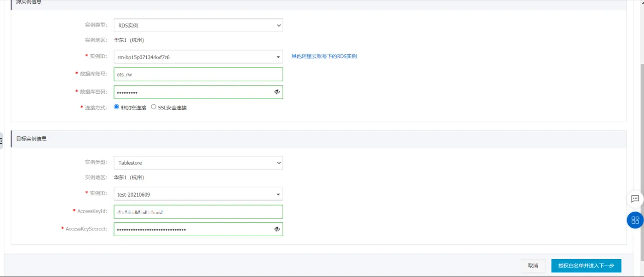Image resolution: width=644 pixels, height=277 pixels.
Task: Focus the AccessKeySecrect input field
Action: point(198,229)
